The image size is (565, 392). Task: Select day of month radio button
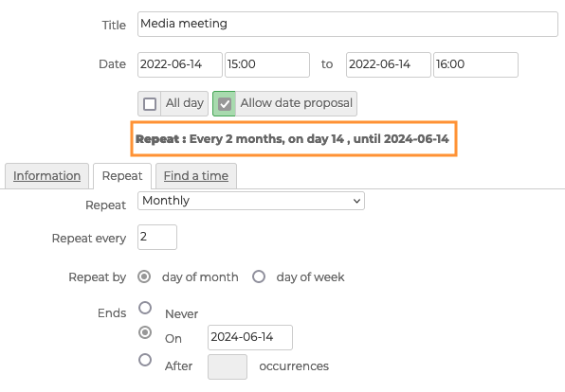click(x=144, y=276)
